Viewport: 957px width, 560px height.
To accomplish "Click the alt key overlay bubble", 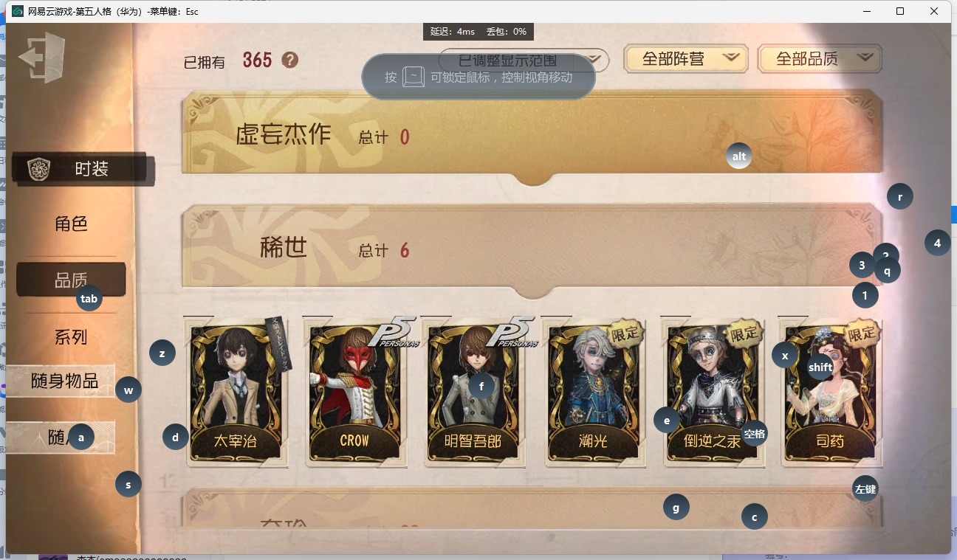I will tap(738, 156).
